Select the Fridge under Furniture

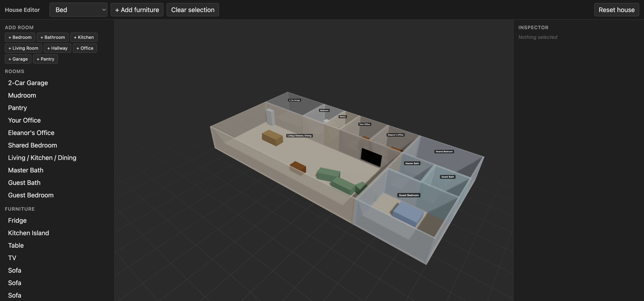point(17,220)
